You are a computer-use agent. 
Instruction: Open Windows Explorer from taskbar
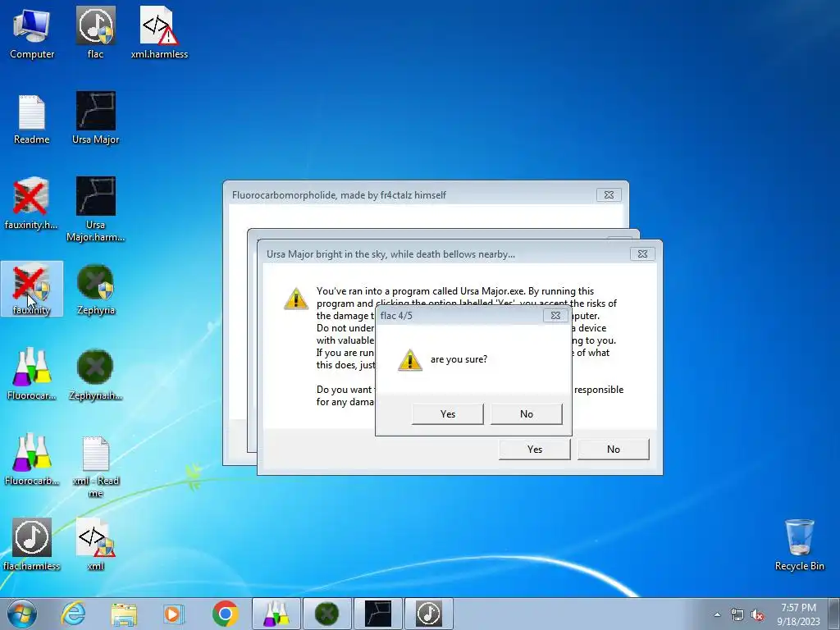(124, 614)
